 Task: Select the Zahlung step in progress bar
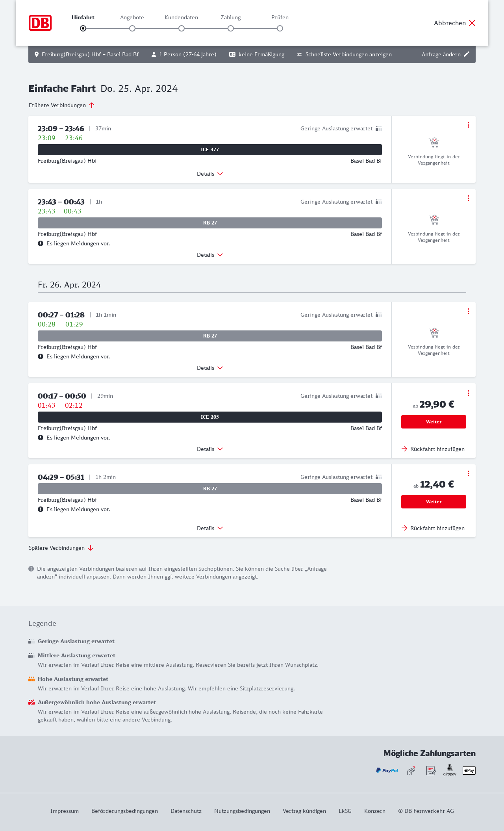pyautogui.click(x=231, y=28)
